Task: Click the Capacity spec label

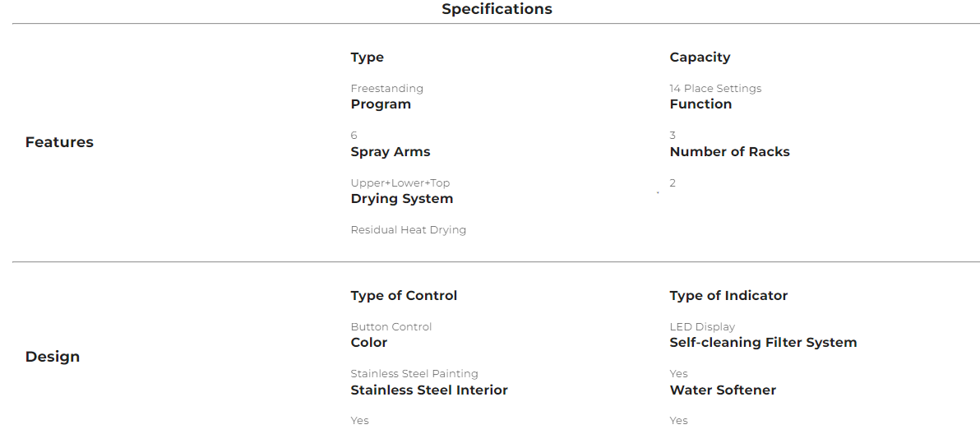Action: point(700,58)
